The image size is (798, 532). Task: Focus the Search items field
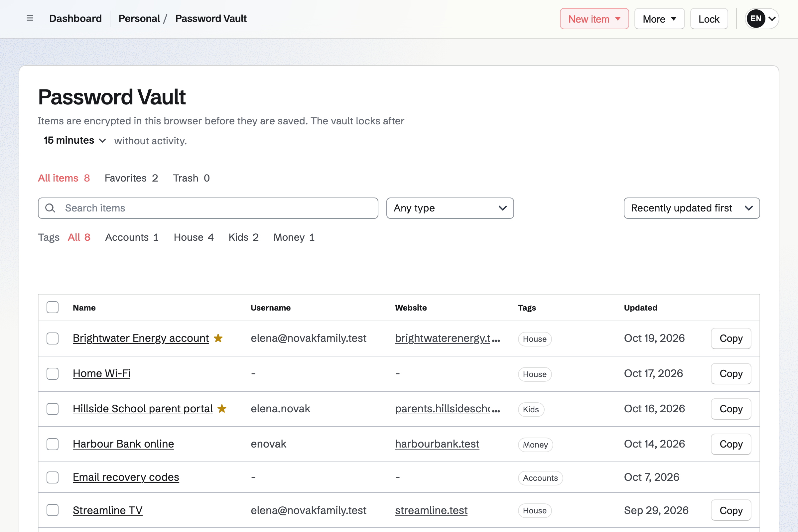[208, 208]
